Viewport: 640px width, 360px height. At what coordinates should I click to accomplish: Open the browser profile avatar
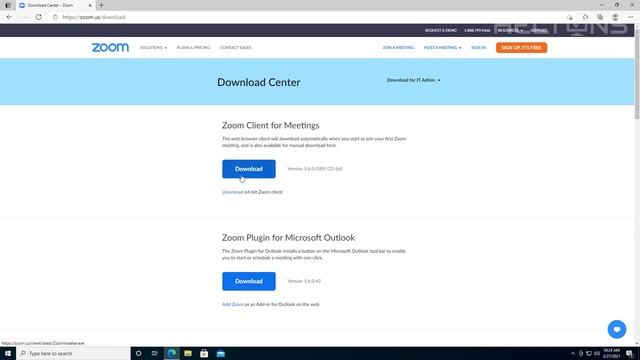click(615, 17)
